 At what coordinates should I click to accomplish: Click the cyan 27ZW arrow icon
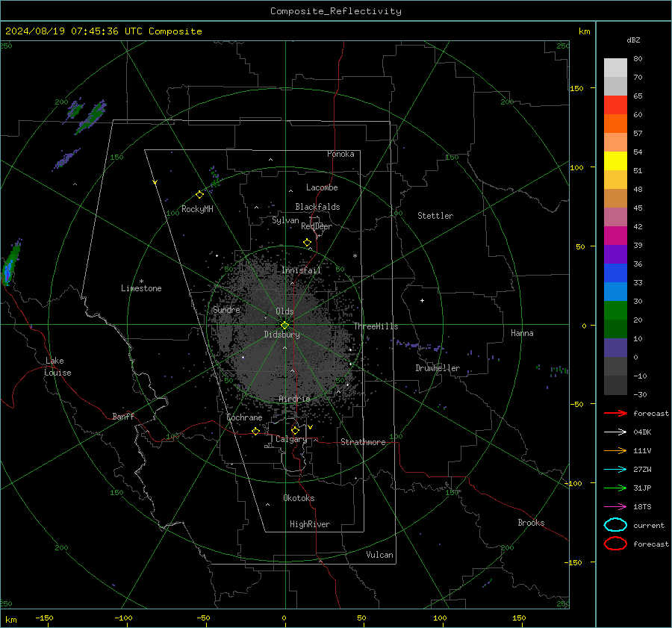coord(615,470)
